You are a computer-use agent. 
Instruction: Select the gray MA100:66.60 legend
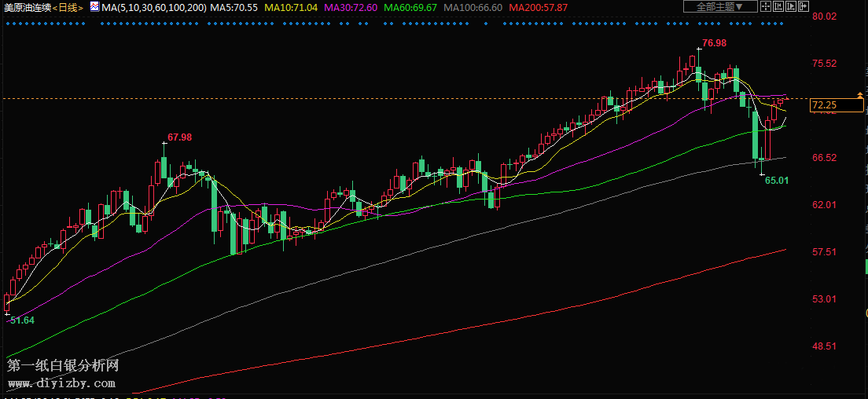[473, 7]
